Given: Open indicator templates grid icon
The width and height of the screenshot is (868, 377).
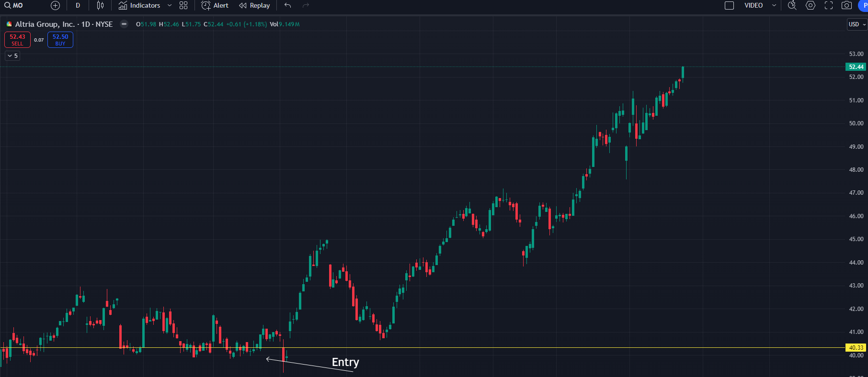Looking at the screenshot, I should (x=183, y=6).
